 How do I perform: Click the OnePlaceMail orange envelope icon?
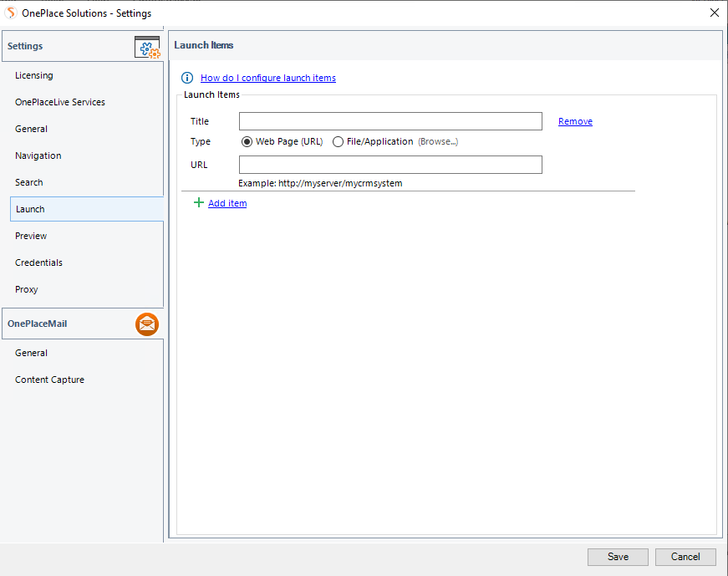[x=147, y=324]
